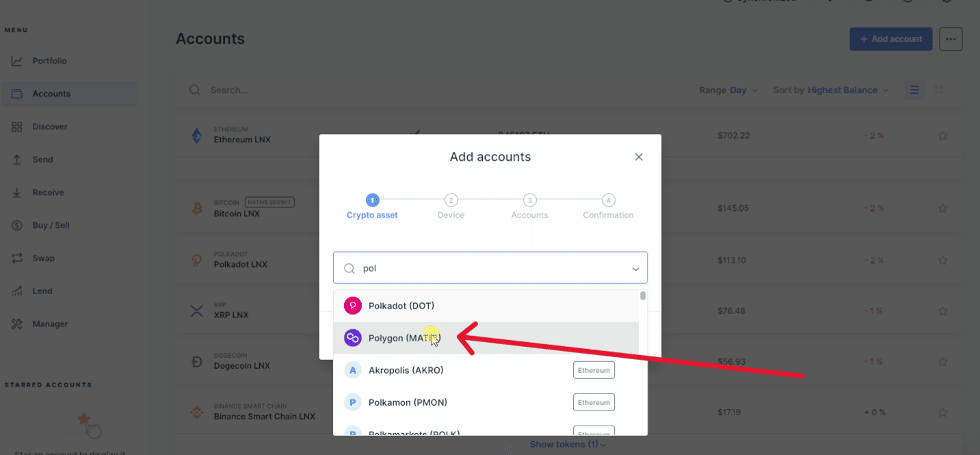Click the Polkadot coin icon in the accounts list
Image resolution: width=980 pixels, height=455 pixels.
click(x=197, y=260)
